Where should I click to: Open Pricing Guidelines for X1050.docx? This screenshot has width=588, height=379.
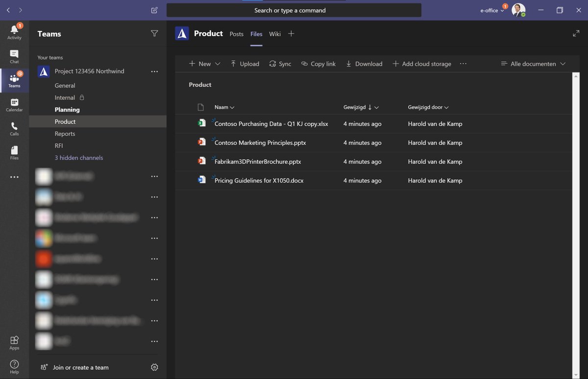tap(259, 180)
